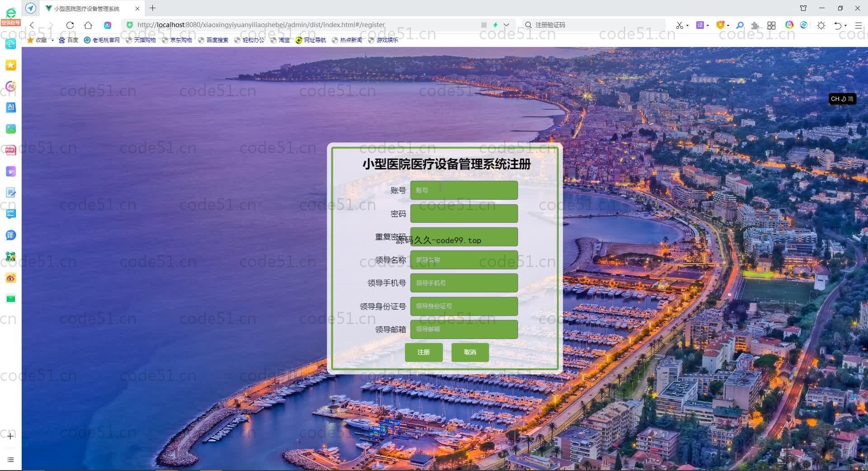Click the green security shield in address bar
This screenshot has width=868, height=471.
(x=130, y=25)
